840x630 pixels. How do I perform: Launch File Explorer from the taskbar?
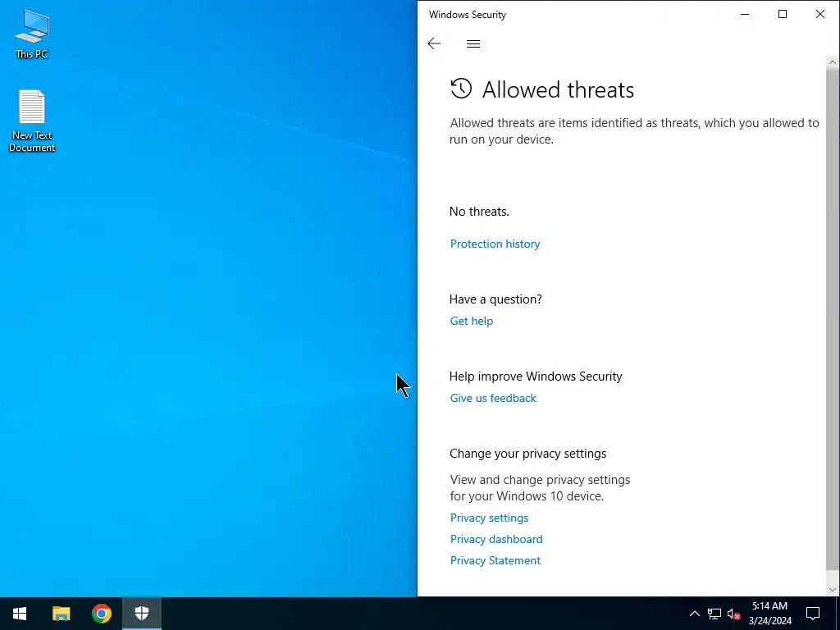click(61, 614)
